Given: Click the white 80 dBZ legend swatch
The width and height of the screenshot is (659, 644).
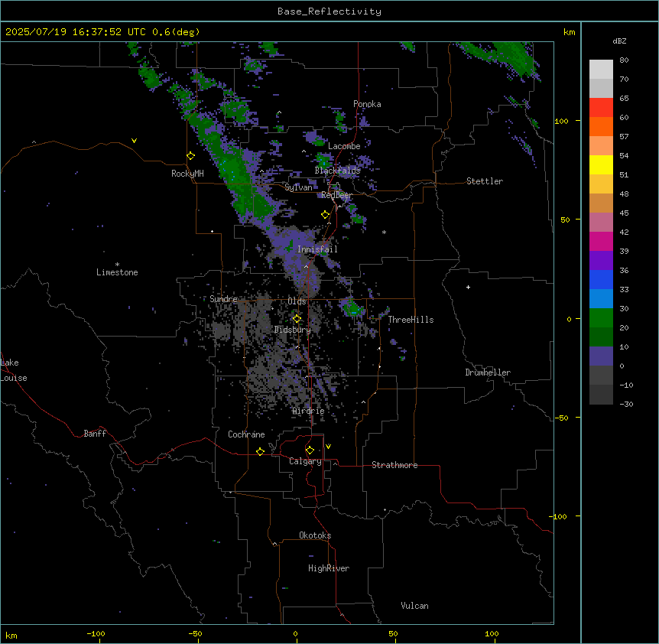Looking at the screenshot, I should click(601, 70).
